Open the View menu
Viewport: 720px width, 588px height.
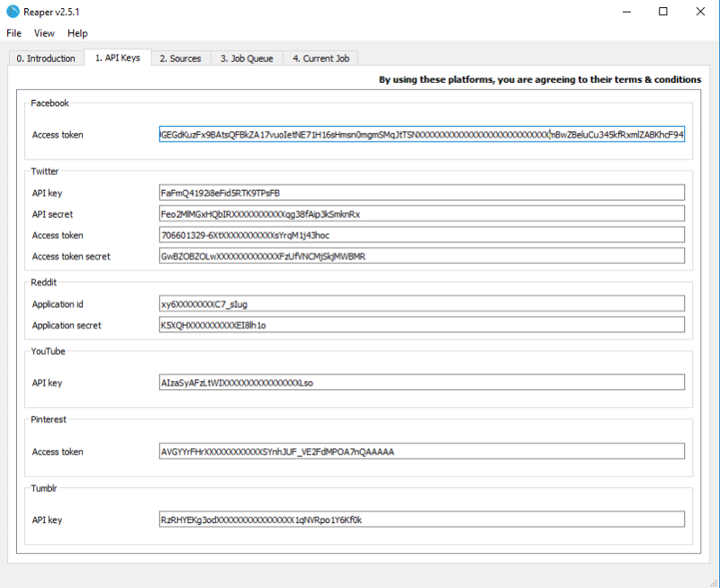(x=44, y=33)
